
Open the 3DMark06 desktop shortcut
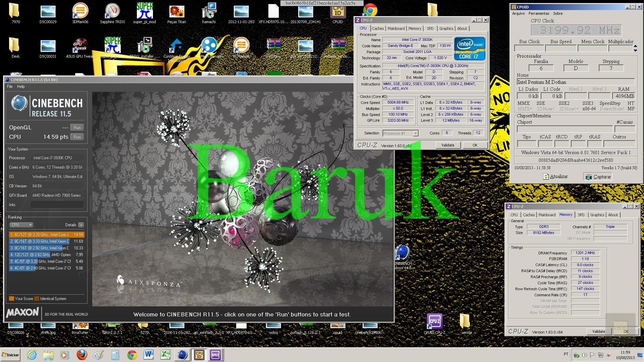(x=80, y=13)
